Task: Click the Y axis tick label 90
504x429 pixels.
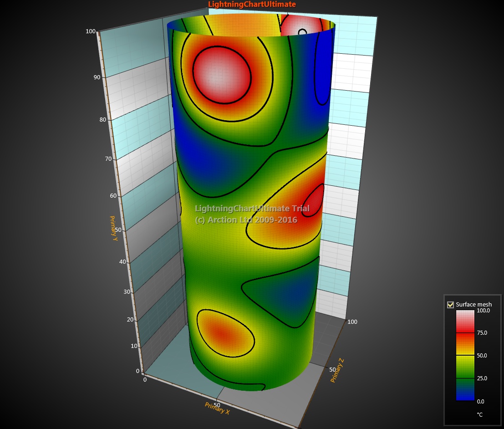Action: 97,77
